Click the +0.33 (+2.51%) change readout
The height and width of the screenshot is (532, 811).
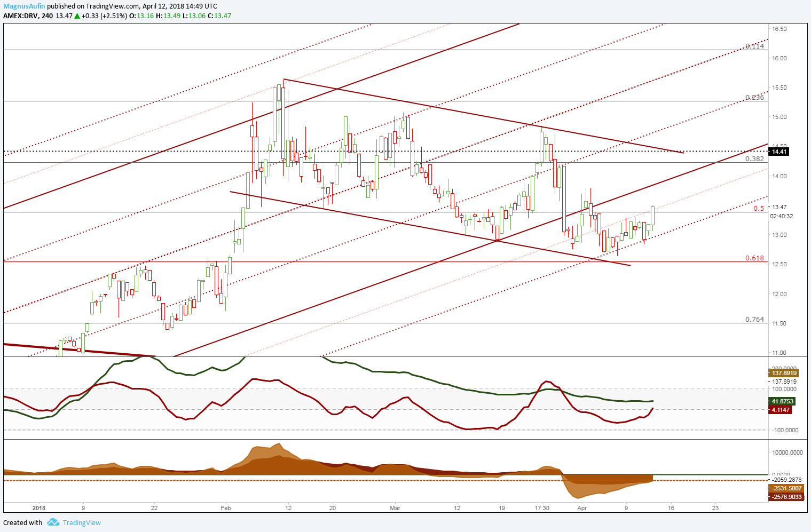[105, 15]
